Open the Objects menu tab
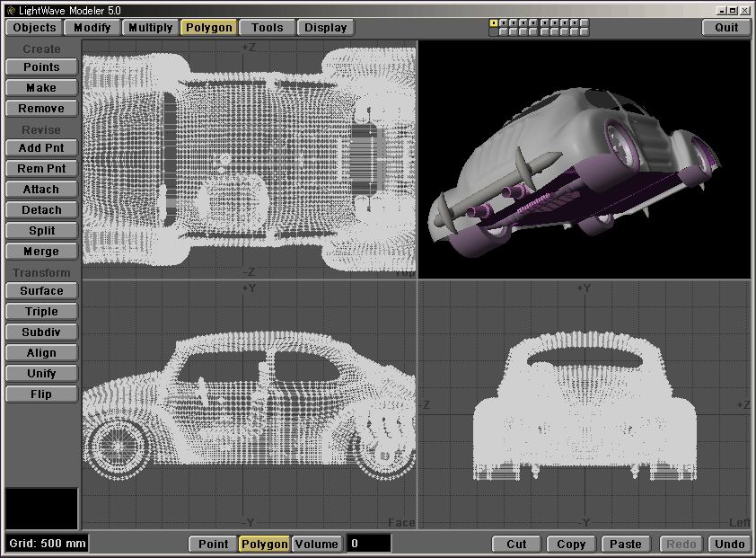The height and width of the screenshot is (558, 756). pos(35,28)
